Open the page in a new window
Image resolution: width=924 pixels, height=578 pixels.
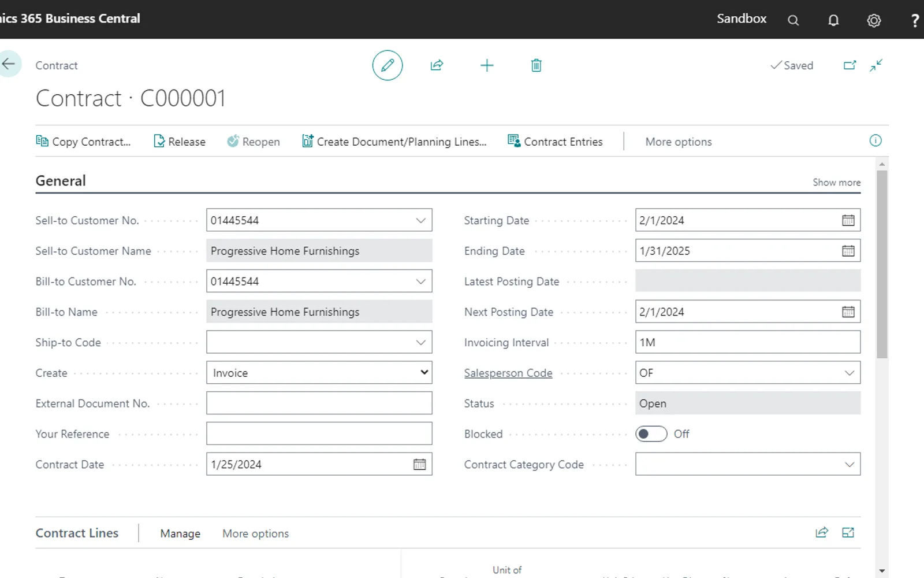pos(850,65)
